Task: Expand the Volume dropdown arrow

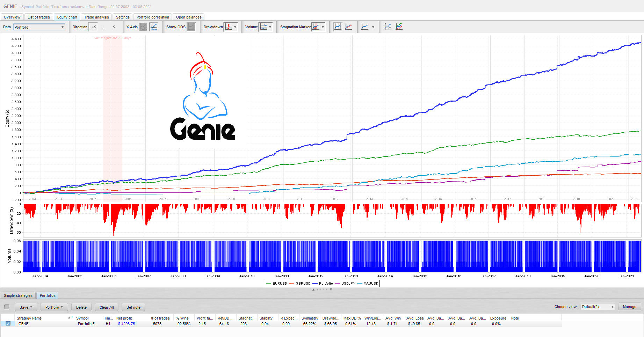Action: (270, 27)
